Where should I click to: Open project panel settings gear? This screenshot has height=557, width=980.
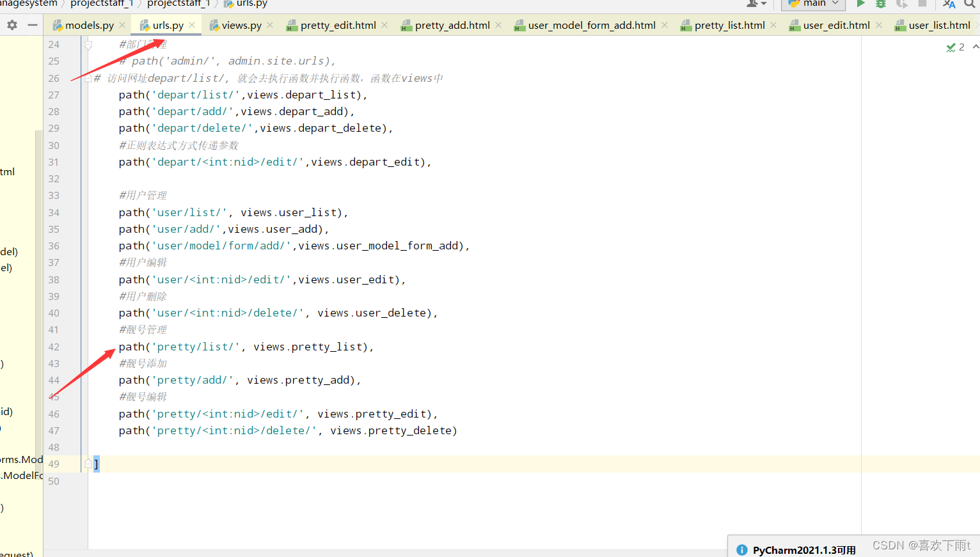pyautogui.click(x=12, y=25)
